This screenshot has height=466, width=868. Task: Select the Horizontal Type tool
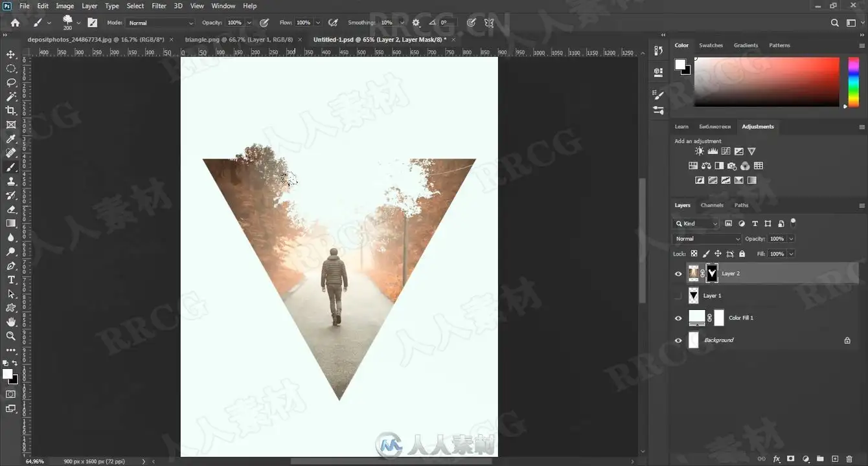click(x=11, y=280)
